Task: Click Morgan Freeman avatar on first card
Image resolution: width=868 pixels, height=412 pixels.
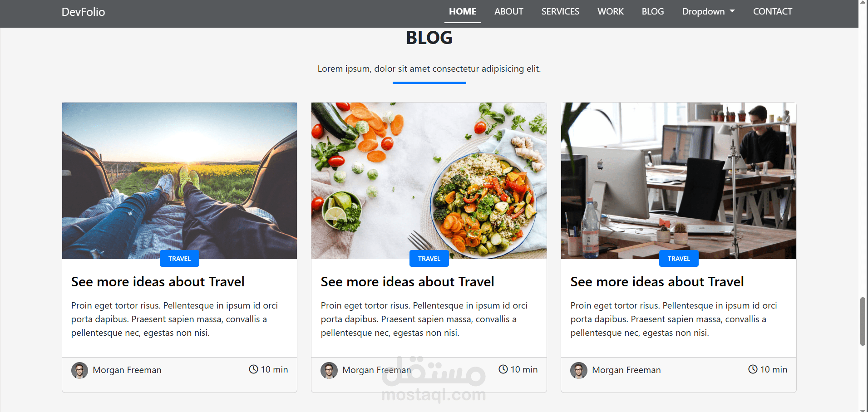Action: (79, 370)
